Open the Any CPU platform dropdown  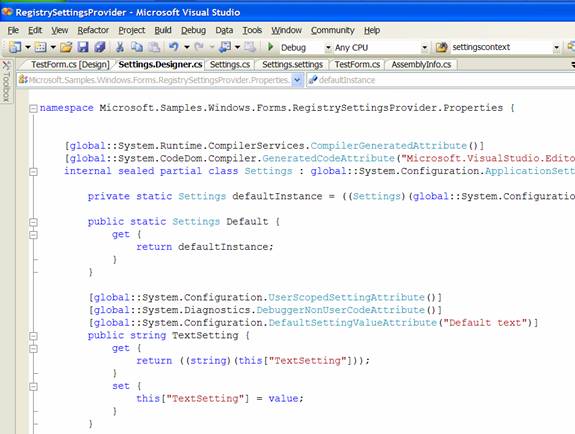click(424, 48)
